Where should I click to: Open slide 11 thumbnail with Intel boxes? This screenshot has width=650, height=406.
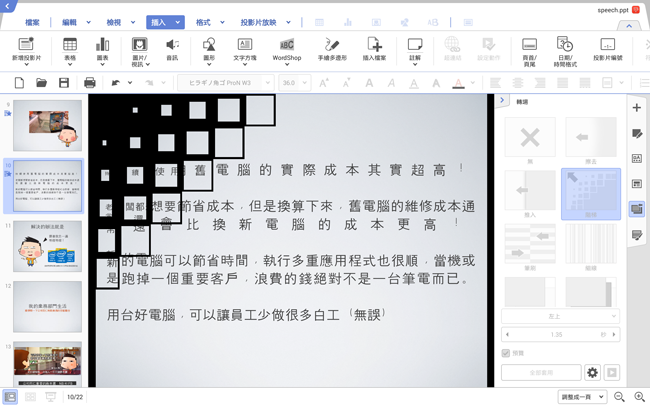click(x=47, y=246)
